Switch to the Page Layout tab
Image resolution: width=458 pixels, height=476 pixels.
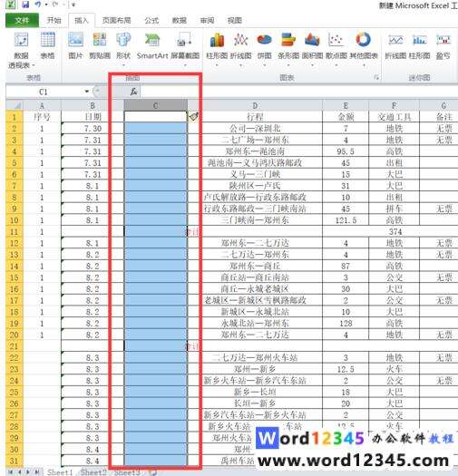[117, 20]
